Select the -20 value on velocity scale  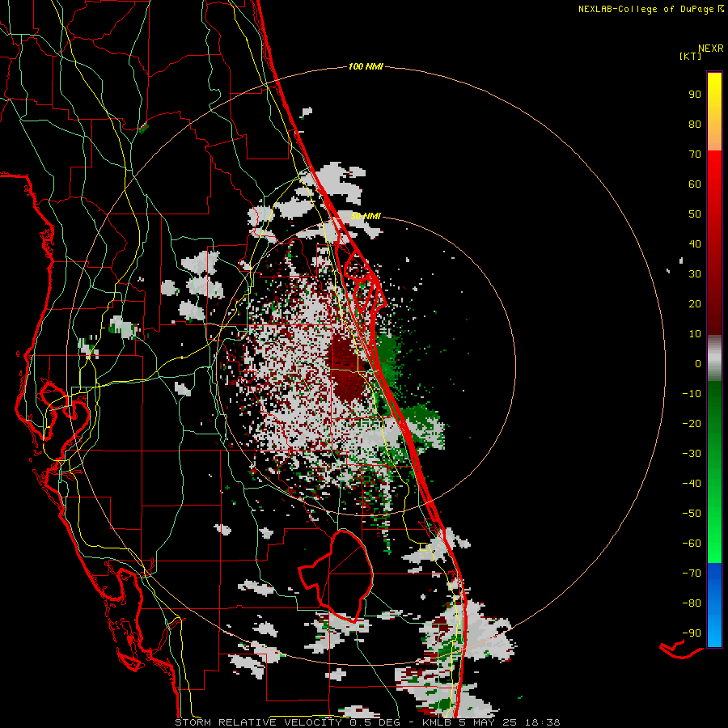[692, 423]
